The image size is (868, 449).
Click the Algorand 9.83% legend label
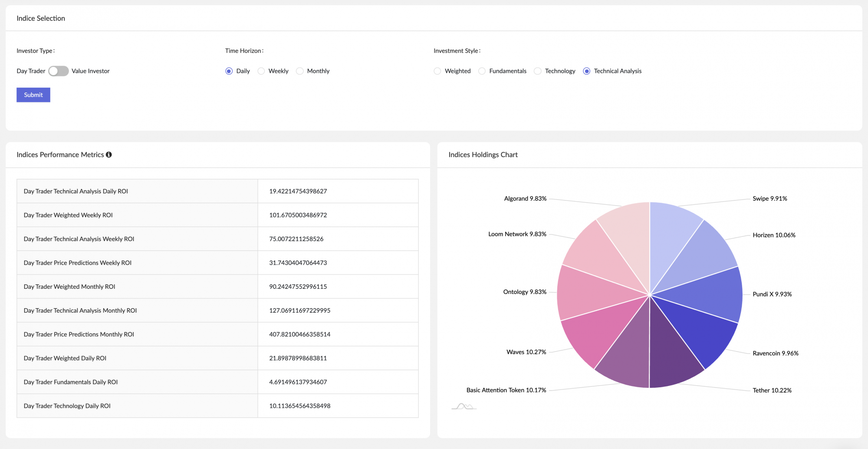(526, 198)
